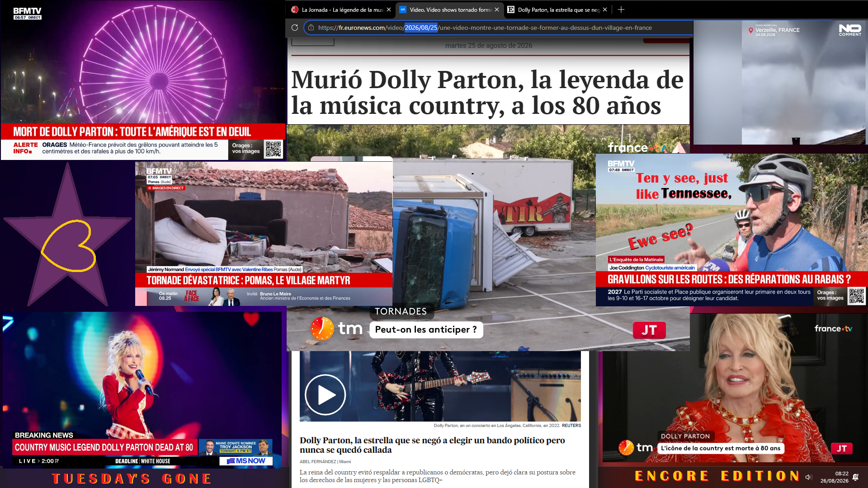Click 'DEADLINE: WHITE HOUSE' show title
Image resolution: width=868 pixels, height=488 pixels.
pyautogui.click(x=143, y=461)
